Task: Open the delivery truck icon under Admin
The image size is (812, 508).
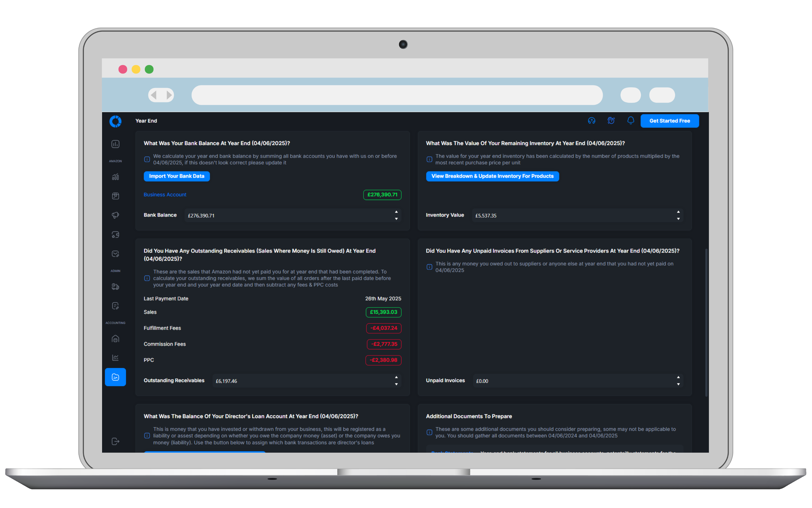Action: pyautogui.click(x=115, y=287)
